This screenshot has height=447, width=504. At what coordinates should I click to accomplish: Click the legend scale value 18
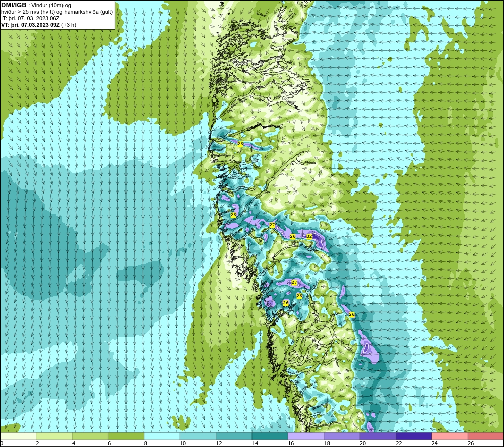coord(327,443)
